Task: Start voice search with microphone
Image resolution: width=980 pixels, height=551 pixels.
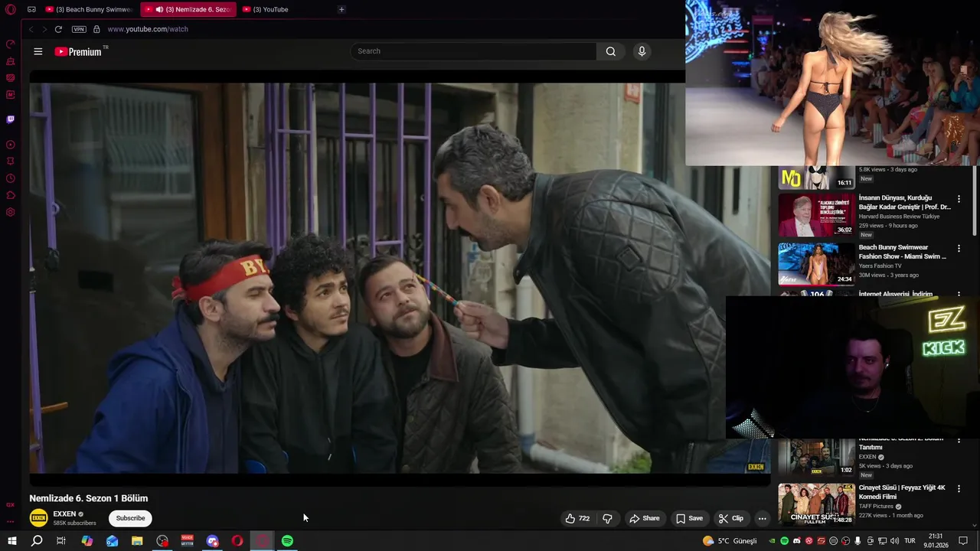Action: [642, 51]
